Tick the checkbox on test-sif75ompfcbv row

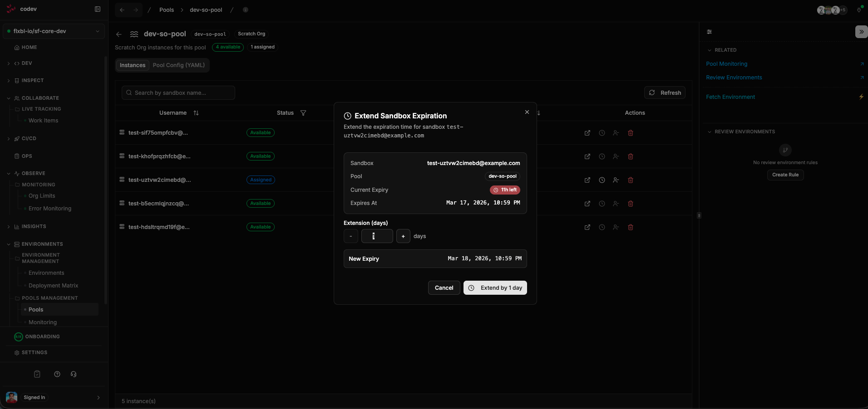point(122,132)
